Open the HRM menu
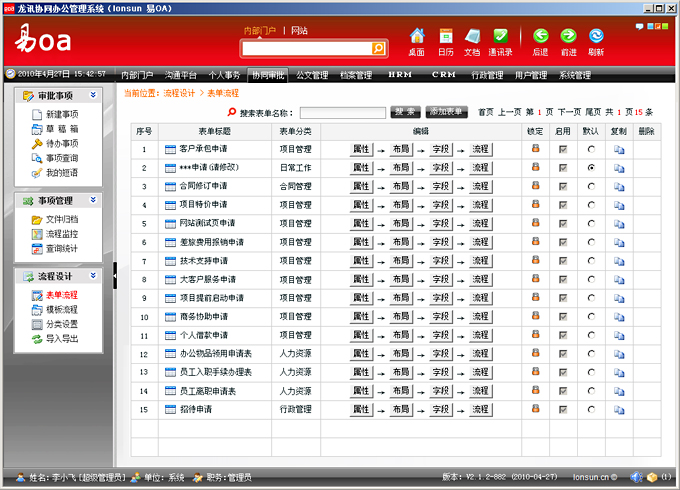 tap(400, 75)
